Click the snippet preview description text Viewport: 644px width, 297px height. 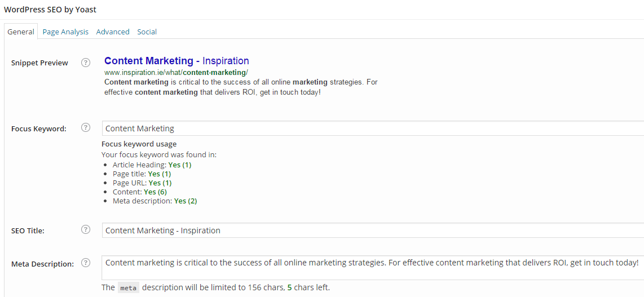click(x=241, y=87)
